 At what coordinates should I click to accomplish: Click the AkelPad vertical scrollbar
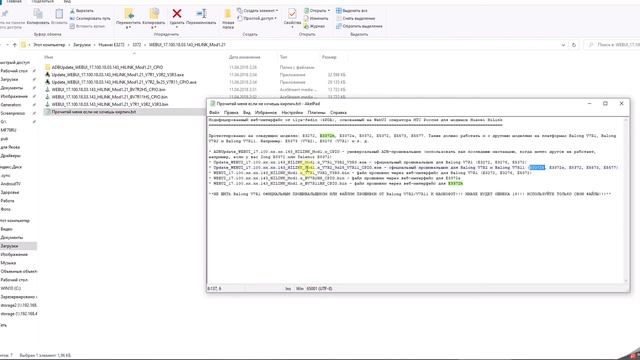pos(627,200)
